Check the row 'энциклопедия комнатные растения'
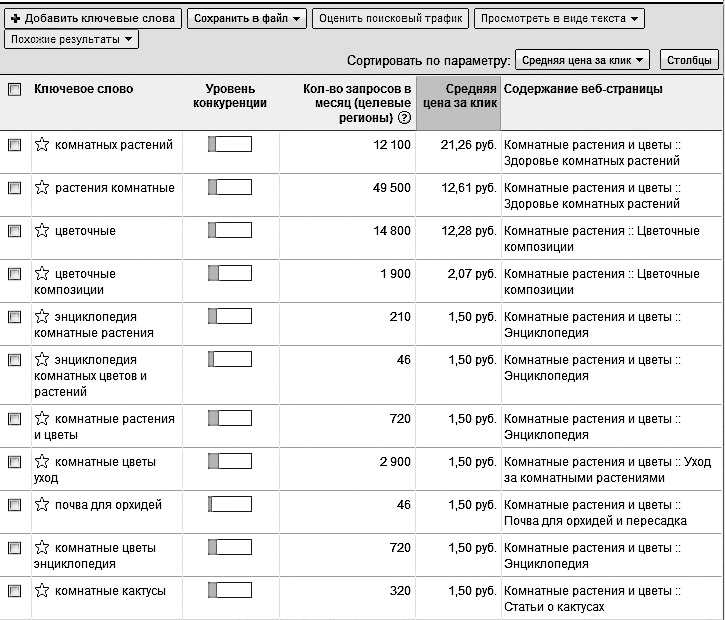This screenshot has height=620, width=725. tap(15, 317)
